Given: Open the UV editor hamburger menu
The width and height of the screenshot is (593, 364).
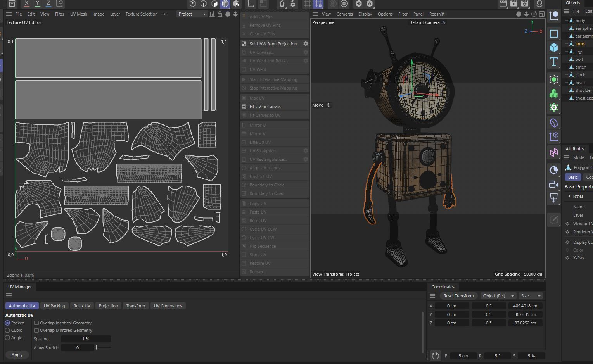Looking at the screenshot, I should (9, 14).
